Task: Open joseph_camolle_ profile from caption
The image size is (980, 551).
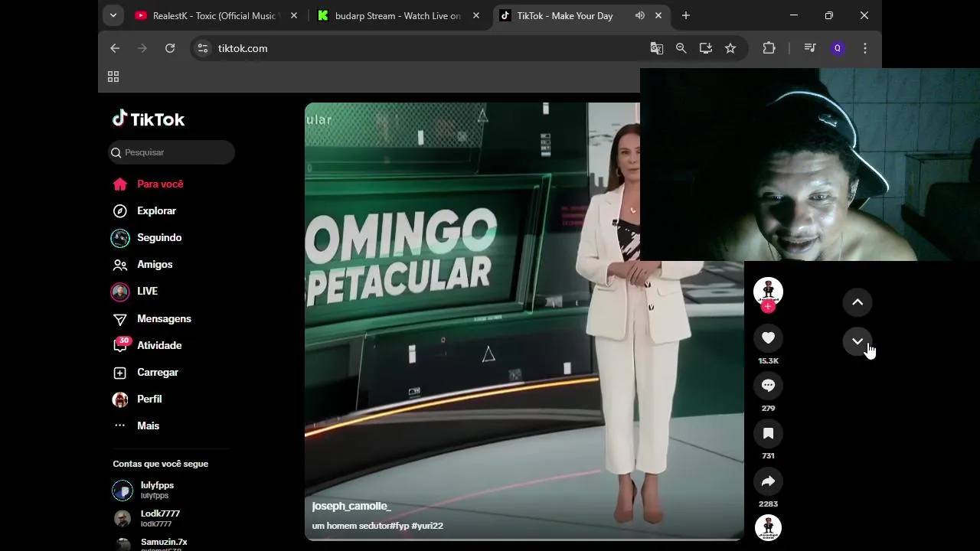Action: point(351,506)
